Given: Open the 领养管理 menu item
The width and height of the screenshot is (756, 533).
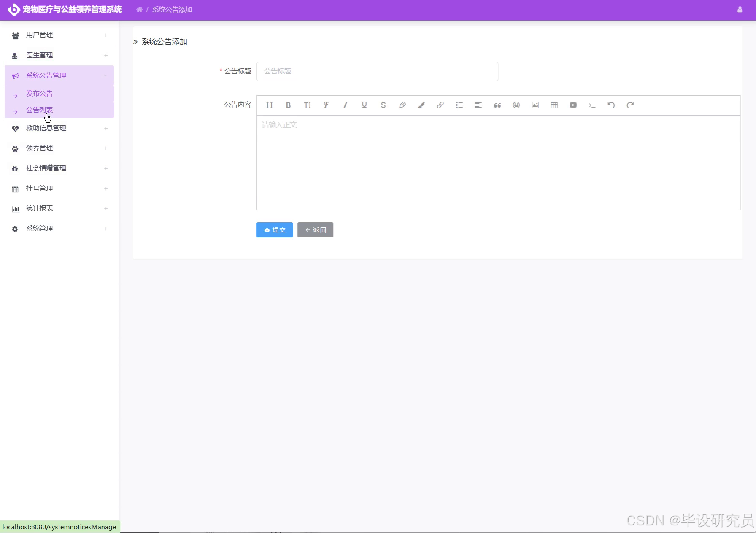Looking at the screenshot, I should pyautogui.click(x=59, y=148).
